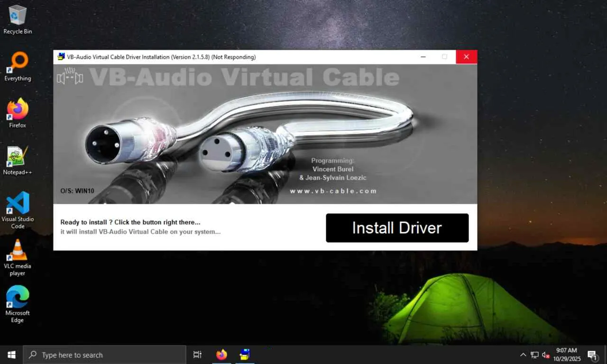607x364 pixels.
Task: Click the taskbar search box
Action: click(104, 355)
